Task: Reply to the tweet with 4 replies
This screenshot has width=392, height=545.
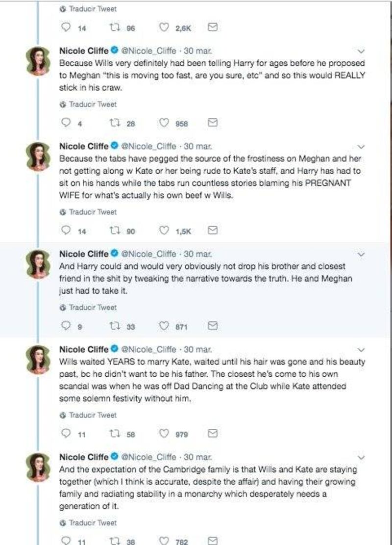Action: (66, 122)
